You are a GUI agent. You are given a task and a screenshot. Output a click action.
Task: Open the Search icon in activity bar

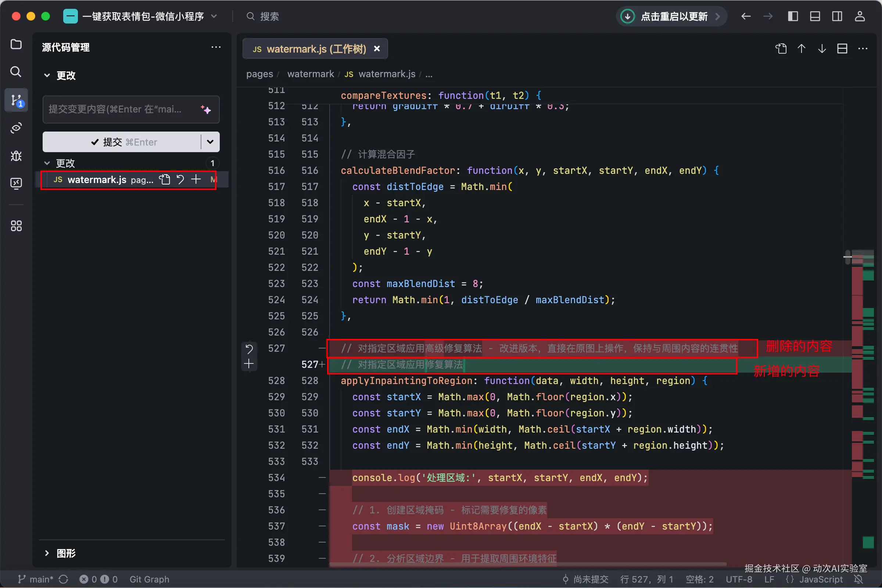click(16, 72)
